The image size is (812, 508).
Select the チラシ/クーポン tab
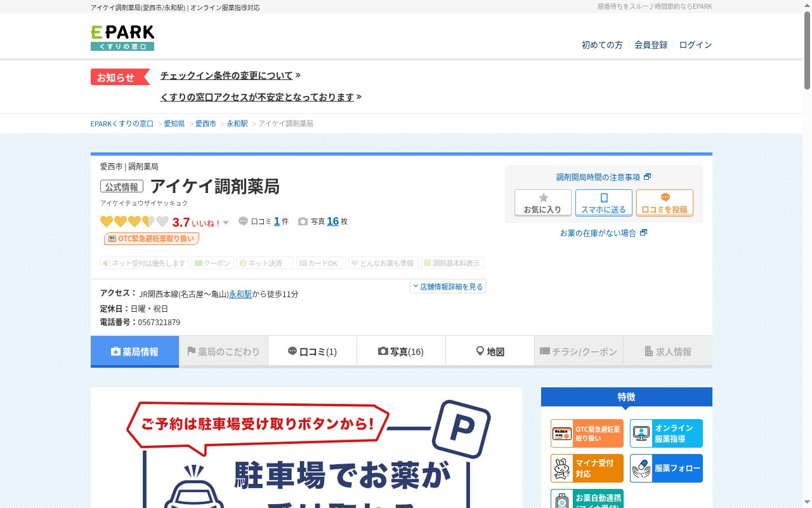[579, 351]
